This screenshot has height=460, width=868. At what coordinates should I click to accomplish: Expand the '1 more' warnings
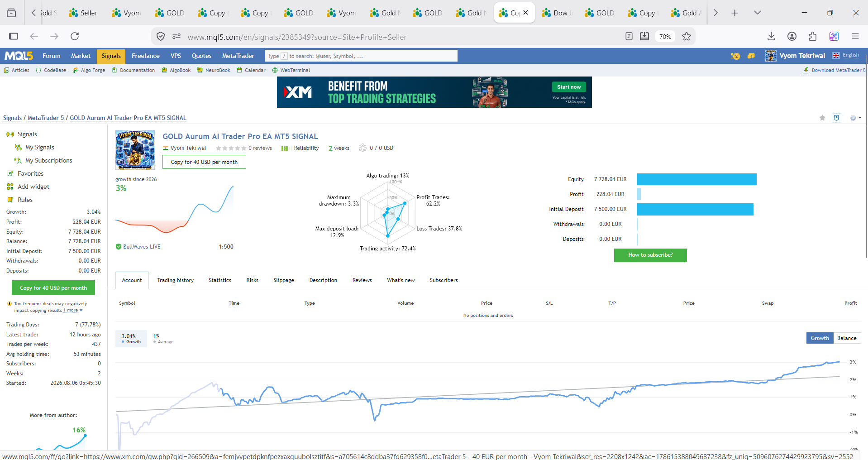(73, 311)
